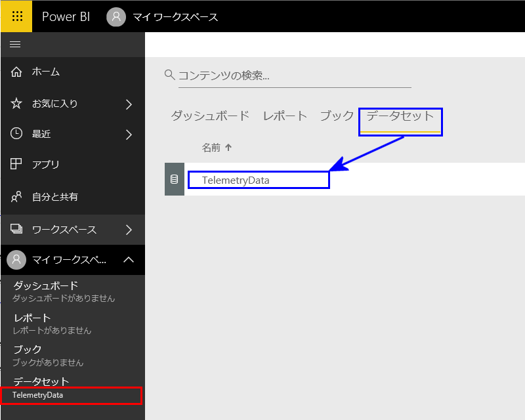Click the アプリ apps icon
This screenshot has height=420, width=525.
[x=17, y=164]
